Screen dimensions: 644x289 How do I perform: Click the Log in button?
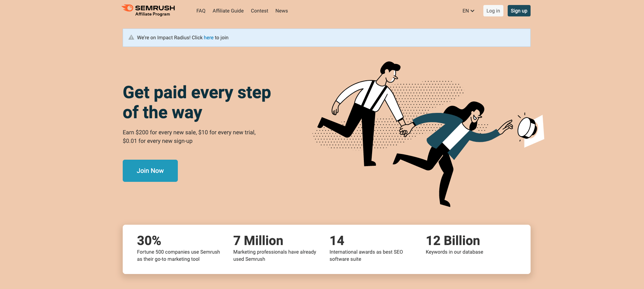point(493,11)
